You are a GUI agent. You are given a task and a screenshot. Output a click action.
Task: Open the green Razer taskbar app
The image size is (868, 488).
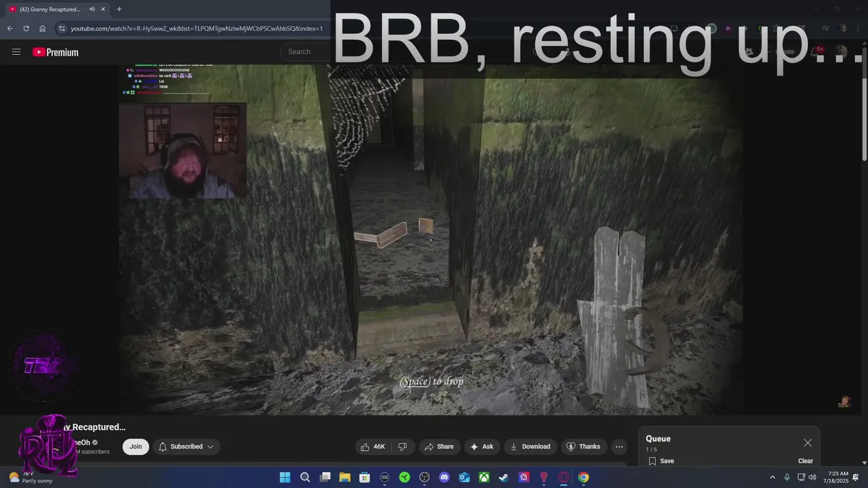tap(404, 477)
